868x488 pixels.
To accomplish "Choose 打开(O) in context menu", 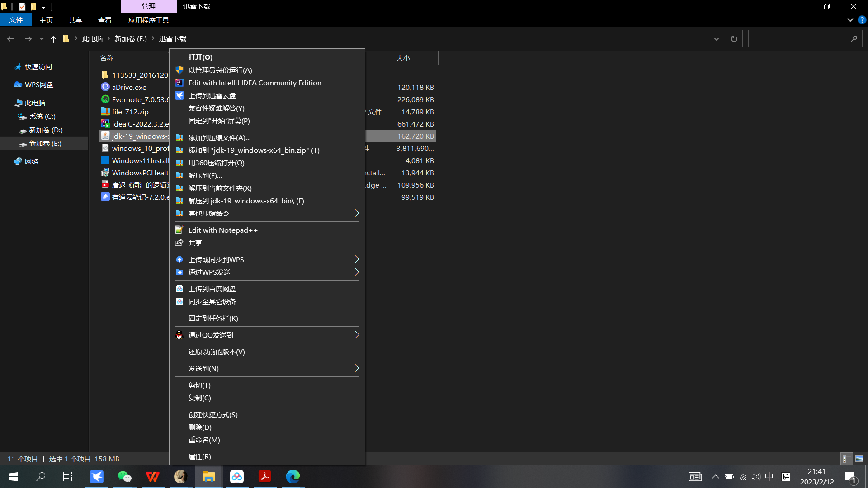I will (267, 57).
